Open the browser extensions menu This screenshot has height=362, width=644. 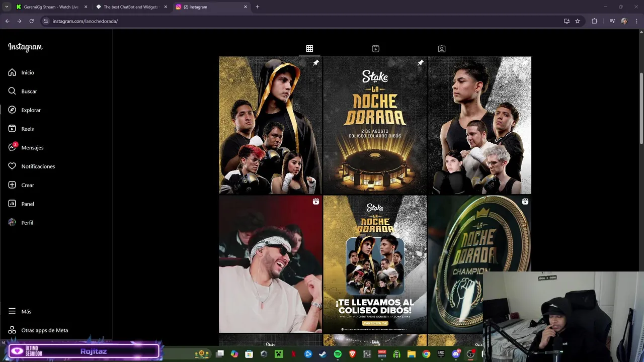coord(595,21)
